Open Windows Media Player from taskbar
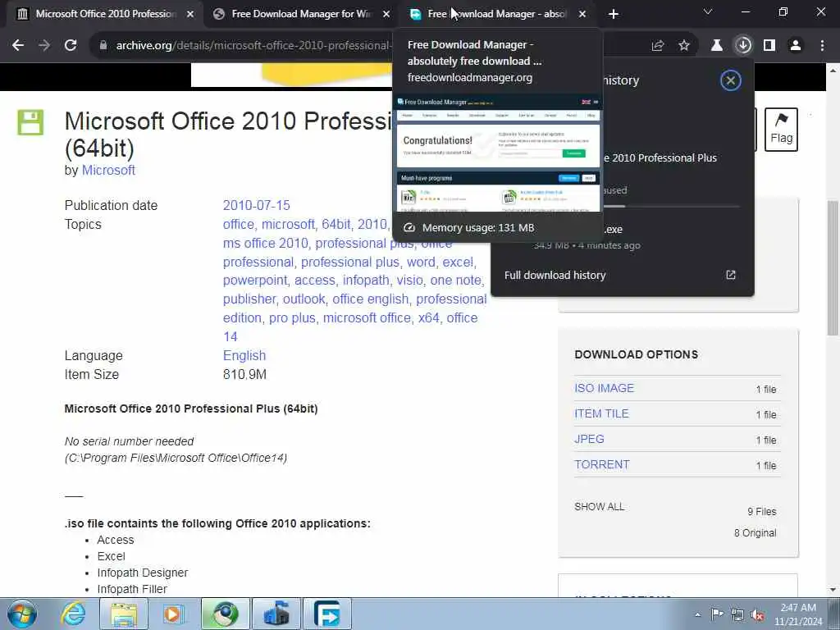The width and height of the screenshot is (840, 630). (x=174, y=614)
